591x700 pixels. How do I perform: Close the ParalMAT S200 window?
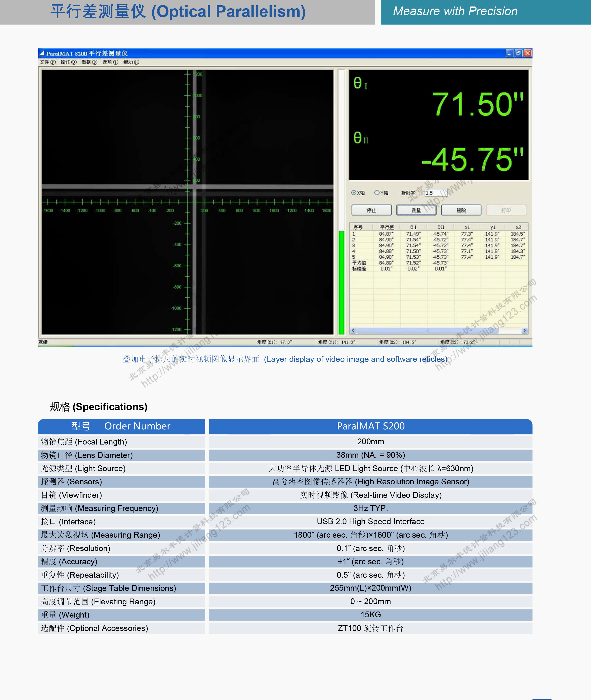[x=528, y=53]
